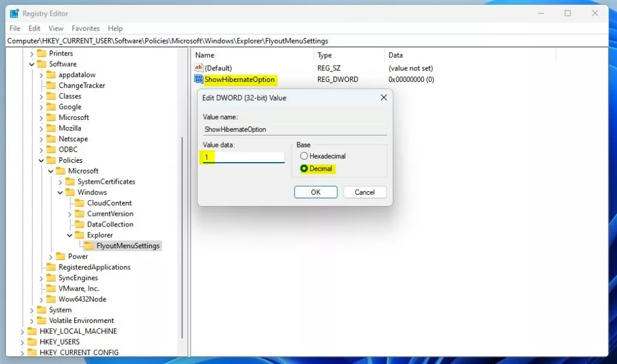Collapse the Software key
This screenshot has width=617, height=364.
tap(31, 64)
